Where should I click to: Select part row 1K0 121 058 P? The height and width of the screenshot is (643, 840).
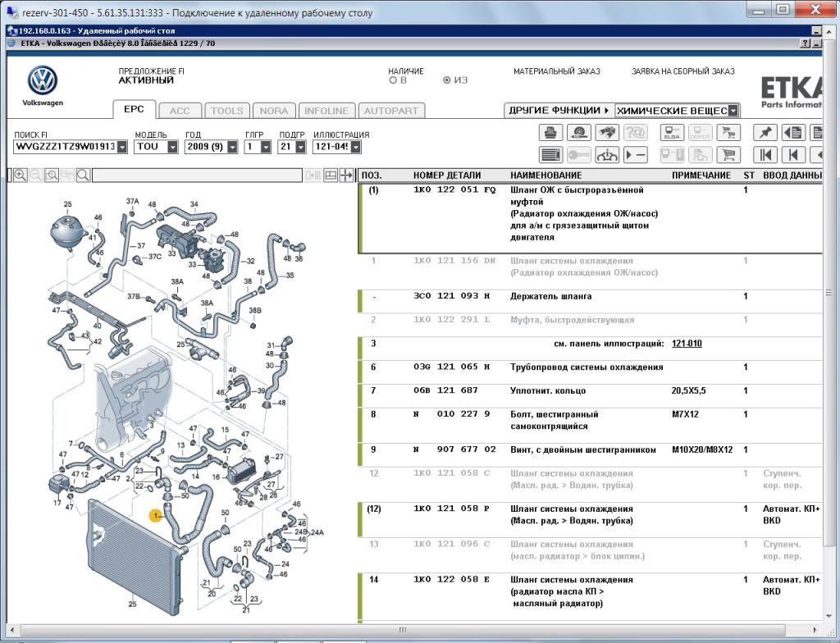point(591,520)
